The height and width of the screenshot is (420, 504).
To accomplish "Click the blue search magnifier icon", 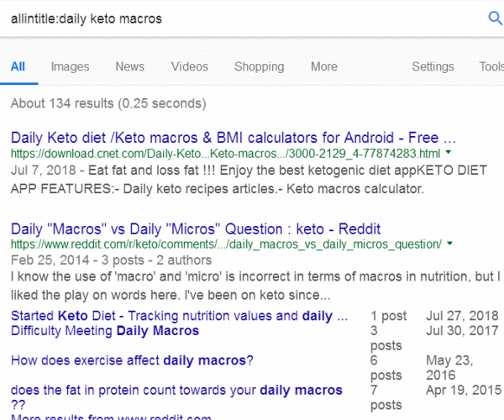I will 495,18.
